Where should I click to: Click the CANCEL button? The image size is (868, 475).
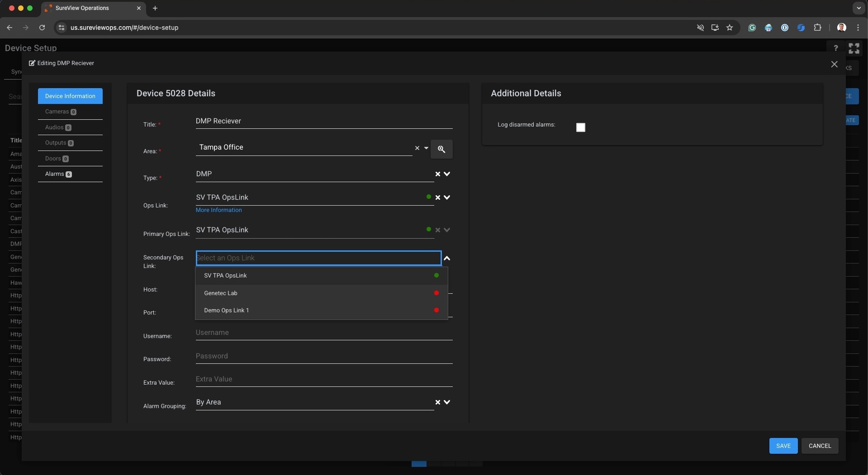(820, 446)
